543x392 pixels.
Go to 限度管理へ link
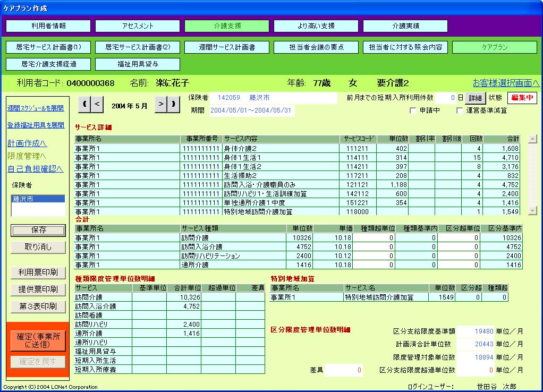pyautogui.click(x=27, y=156)
